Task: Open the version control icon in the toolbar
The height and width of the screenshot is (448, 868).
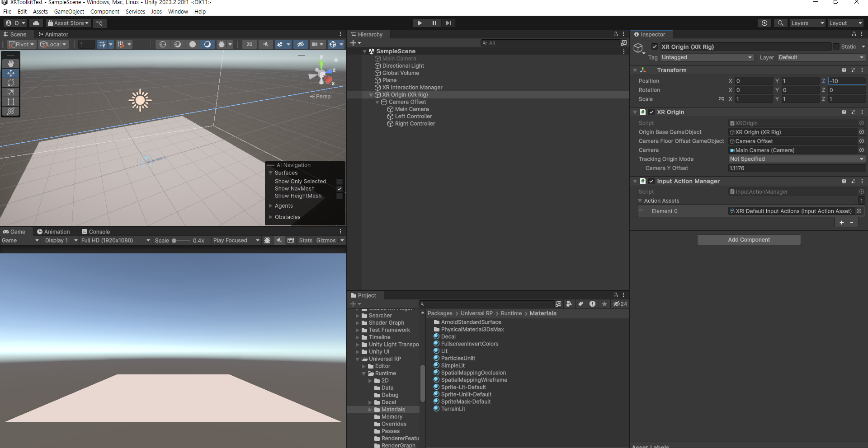Action: click(99, 23)
